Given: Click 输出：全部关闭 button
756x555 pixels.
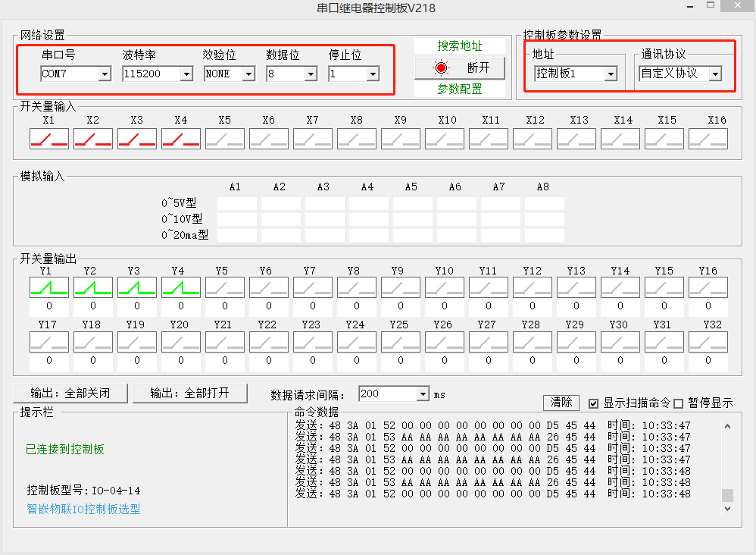Looking at the screenshot, I should [70, 394].
